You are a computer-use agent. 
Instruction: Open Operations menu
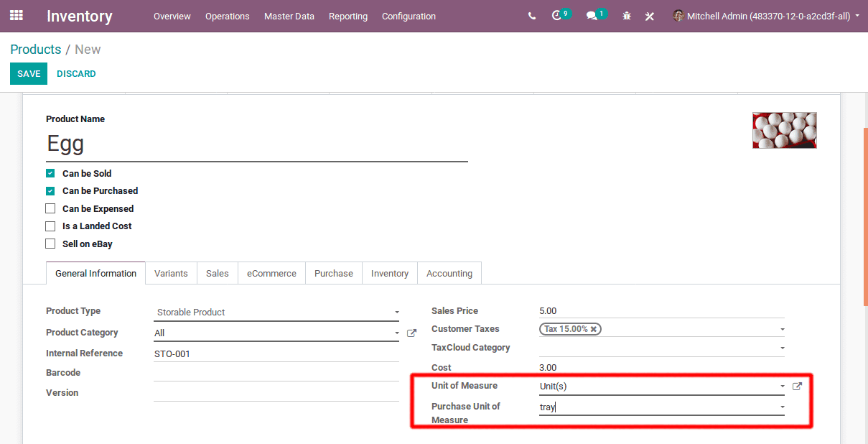click(x=228, y=16)
